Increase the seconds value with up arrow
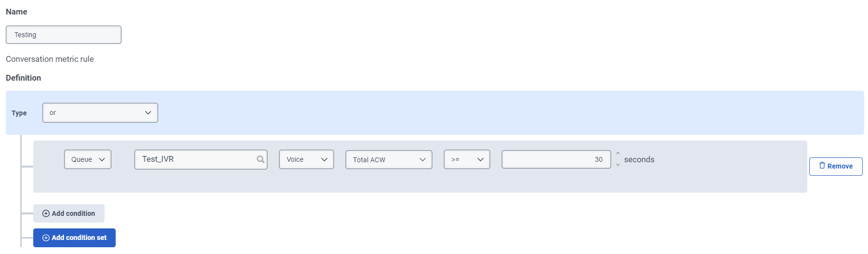 [618, 154]
